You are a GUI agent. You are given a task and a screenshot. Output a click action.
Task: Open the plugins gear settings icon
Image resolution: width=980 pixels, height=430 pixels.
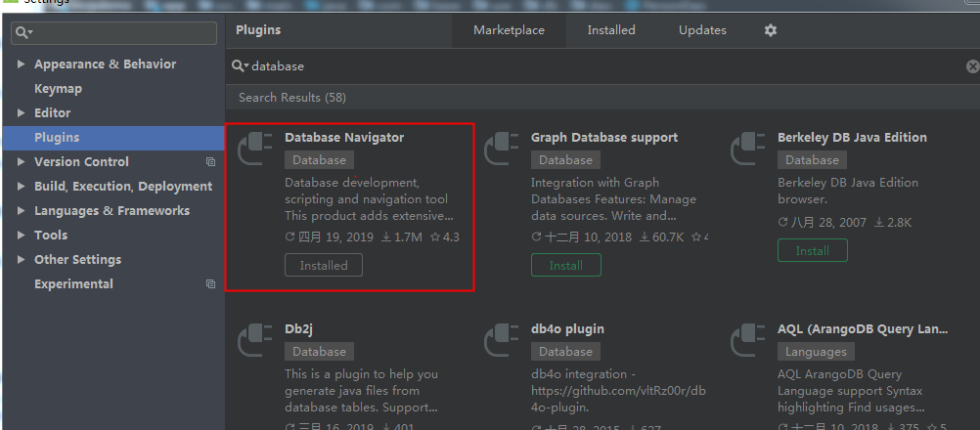[x=771, y=30]
